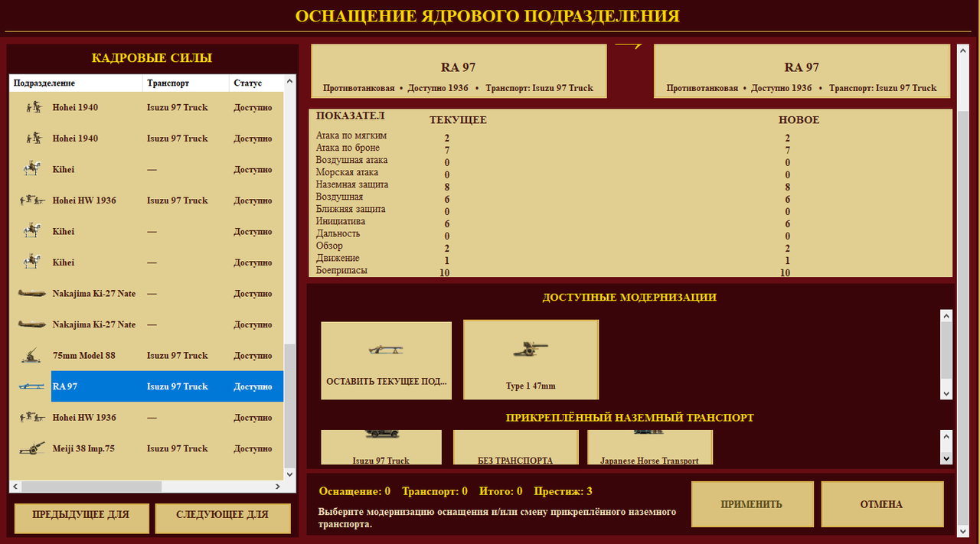Click Isuzu 97 Truck in 75mm Model 88 row
Viewport: 980px width, 544px height.
click(x=178, y=356)
